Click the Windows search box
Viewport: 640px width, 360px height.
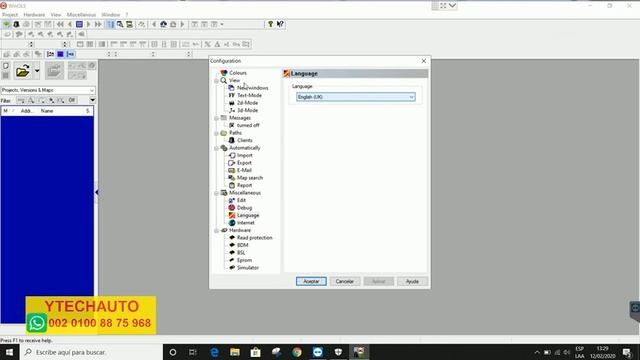tap(91, 352)
